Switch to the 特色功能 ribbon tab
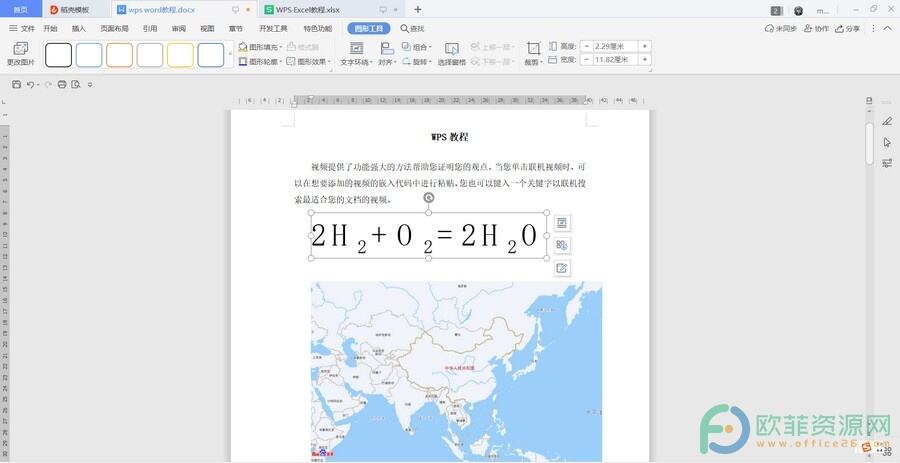The image size is (900, 463). pyautogui.click(x=317, y=28)
